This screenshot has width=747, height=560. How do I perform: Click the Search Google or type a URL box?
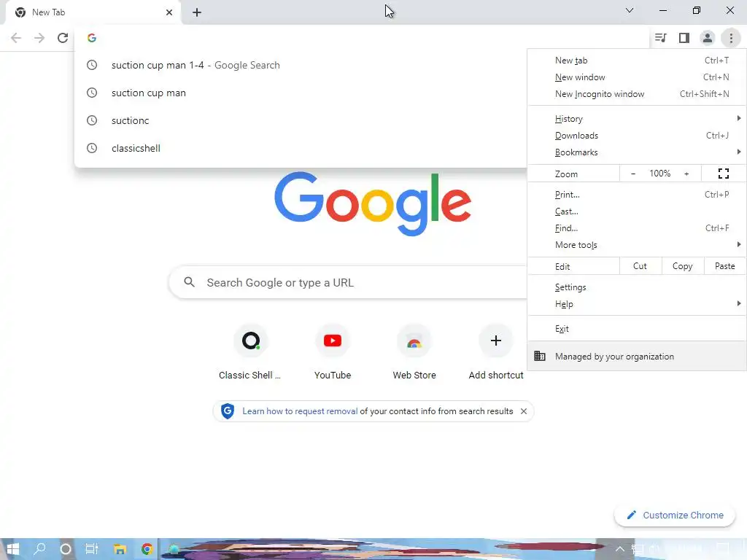348,282
